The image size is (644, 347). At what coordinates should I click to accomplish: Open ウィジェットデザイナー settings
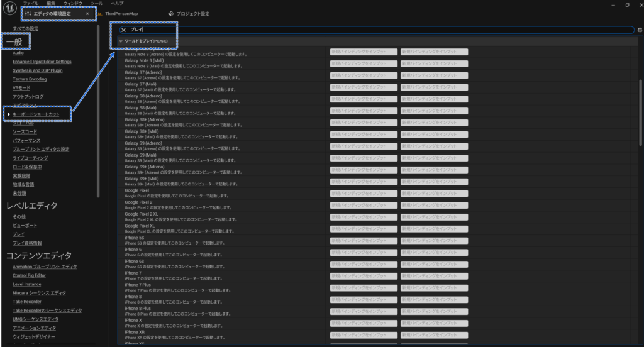tap(34, 337)
